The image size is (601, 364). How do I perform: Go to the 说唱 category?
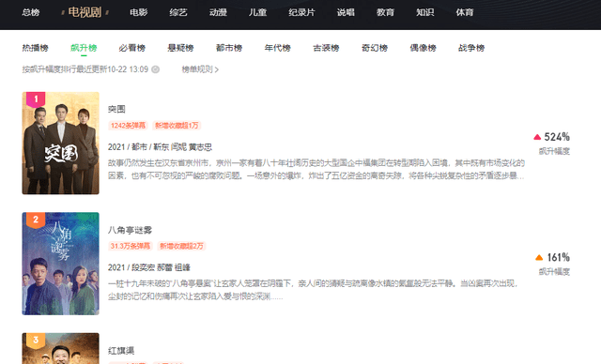point(346,12)
